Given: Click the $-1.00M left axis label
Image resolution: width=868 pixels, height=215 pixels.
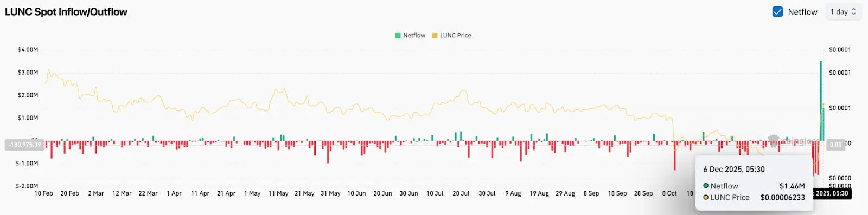Looking at the screenshot, I should tap(27, 164).
